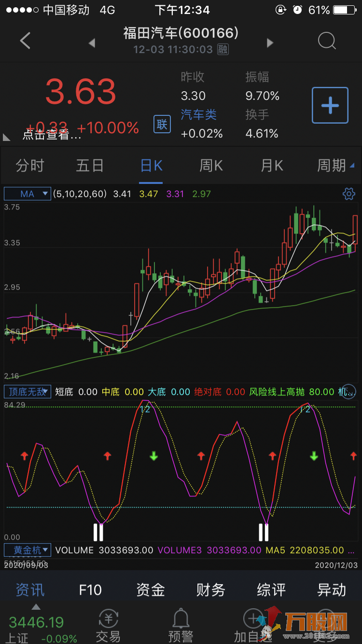This screenshot has width=362, height=644.
Task: Open the 财务 financials tab
Action: [x=211, y=589]
